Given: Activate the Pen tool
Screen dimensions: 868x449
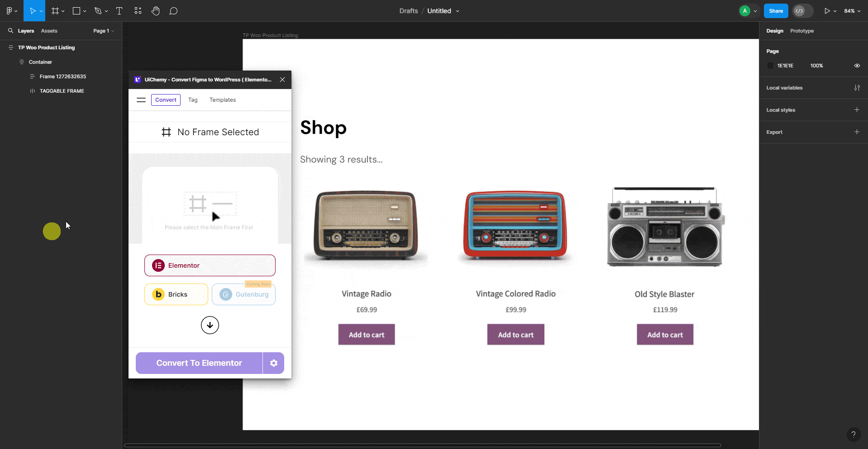Looking at the screenshot, I should 99,10.
